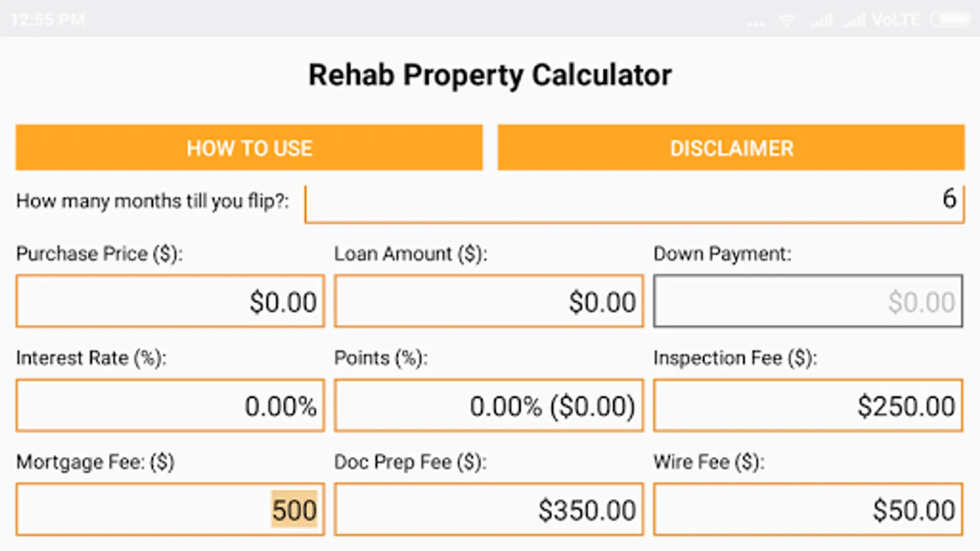Tap the highlighted 500 text selection
This screenshot has height=551, width=980.
(x=295, y=509)
